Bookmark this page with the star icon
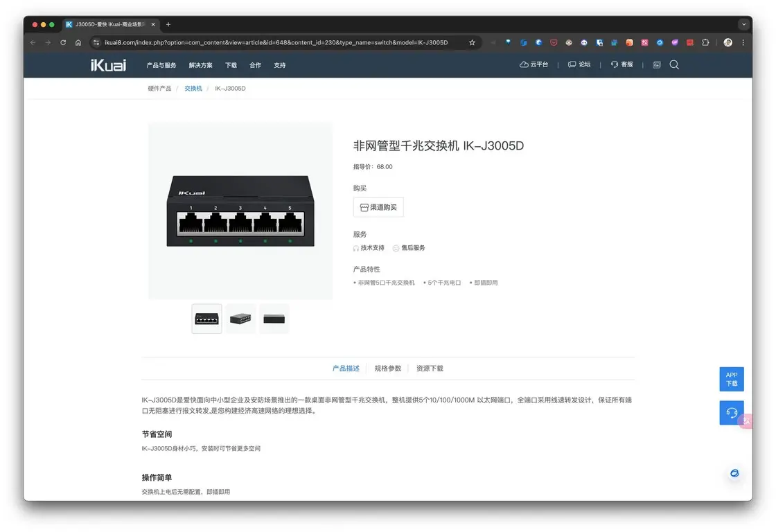 pos(472,42)
